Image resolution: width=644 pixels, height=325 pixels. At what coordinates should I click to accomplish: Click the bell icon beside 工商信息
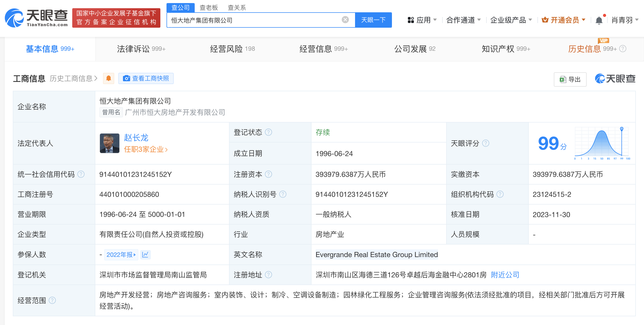coord(109,78)
